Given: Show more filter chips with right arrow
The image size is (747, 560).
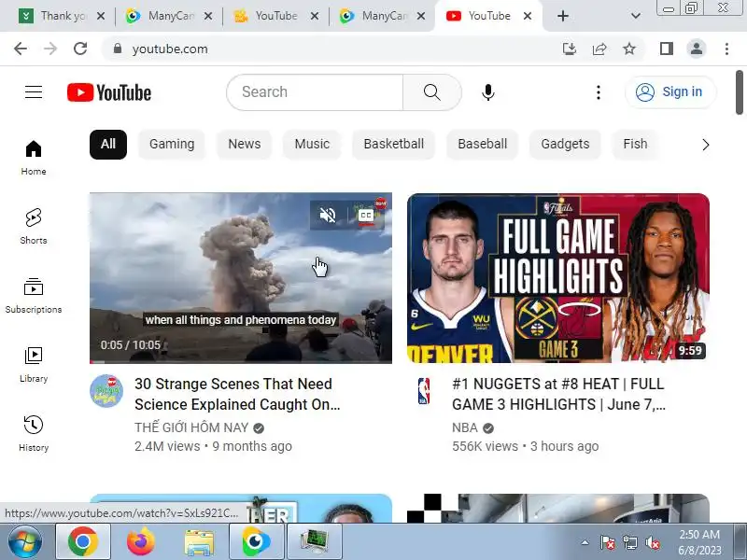Looking at the screenshot, I should click(x=706, y=145).
